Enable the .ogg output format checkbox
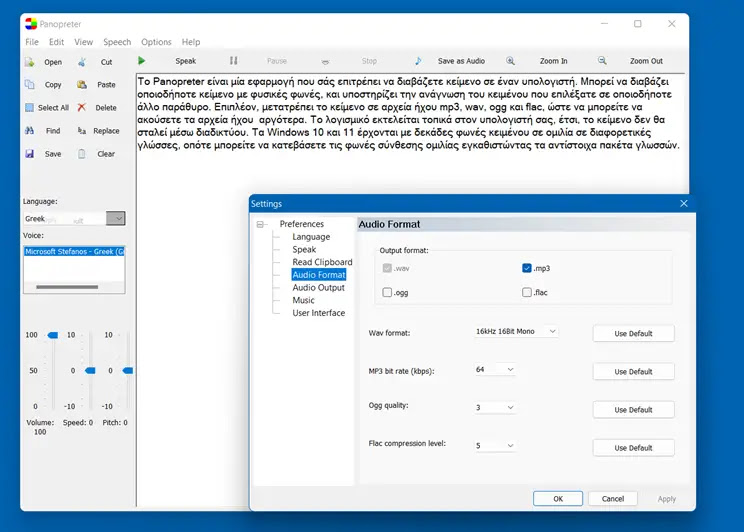744x532 pixels. click(387, 292)
